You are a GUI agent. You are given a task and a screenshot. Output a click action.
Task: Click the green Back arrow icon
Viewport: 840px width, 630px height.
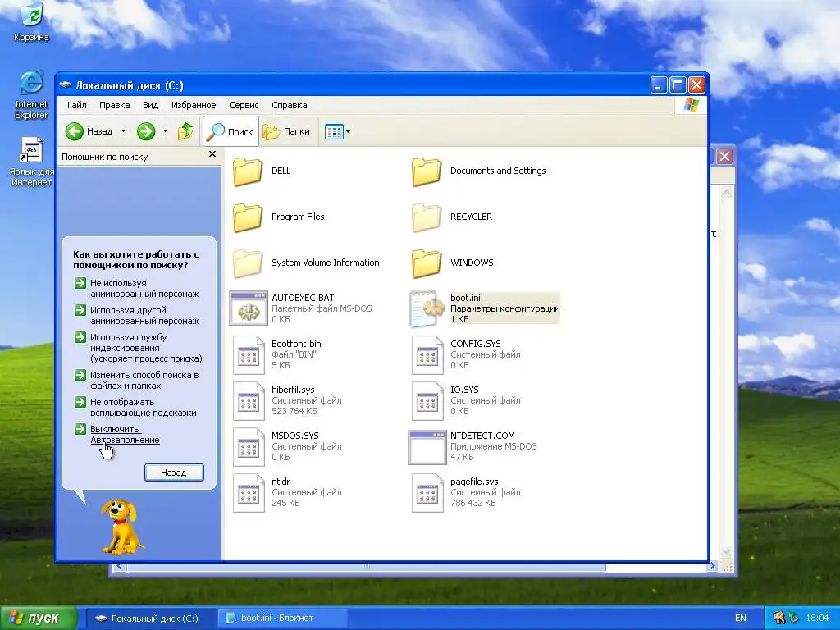[75, 131]
